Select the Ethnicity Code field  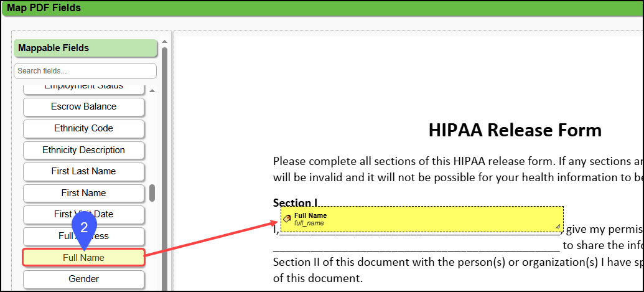[83, 128]
